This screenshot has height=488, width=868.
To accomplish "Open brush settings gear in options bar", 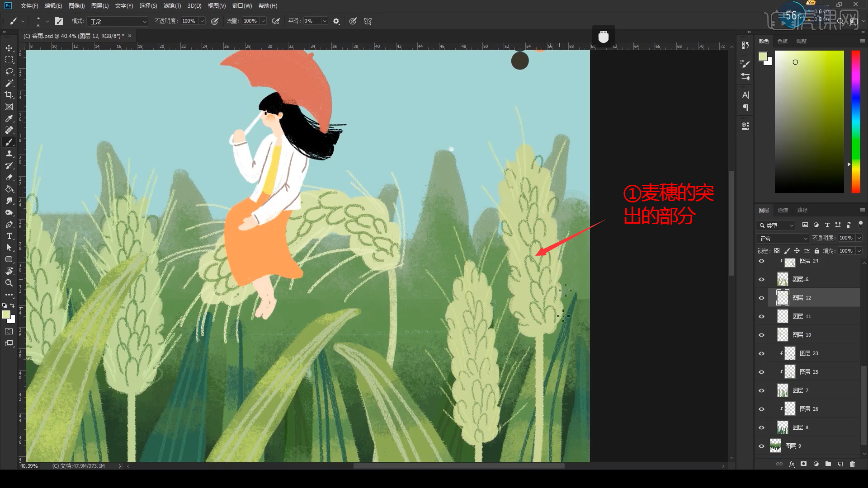I will (x=336, y=21).
